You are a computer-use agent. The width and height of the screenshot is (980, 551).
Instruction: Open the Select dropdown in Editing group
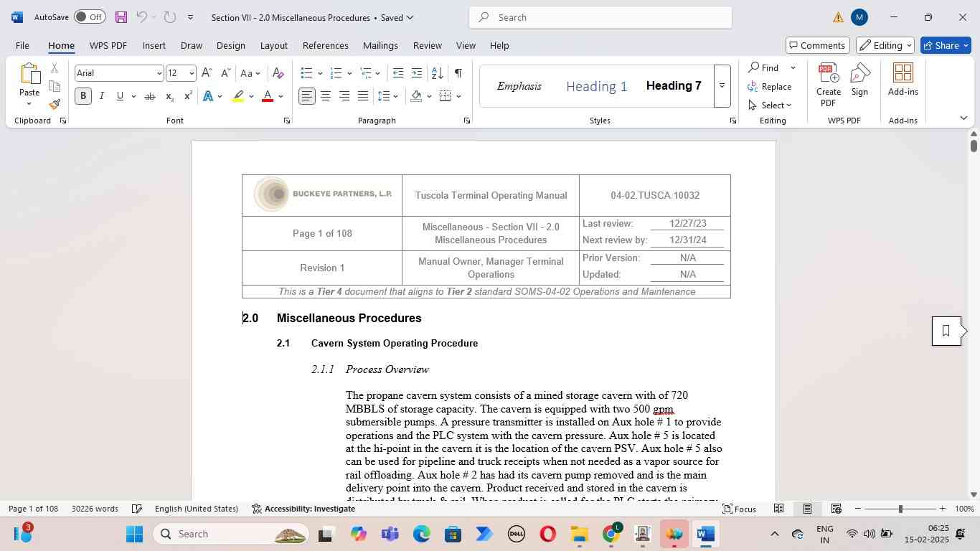(770, 105)
